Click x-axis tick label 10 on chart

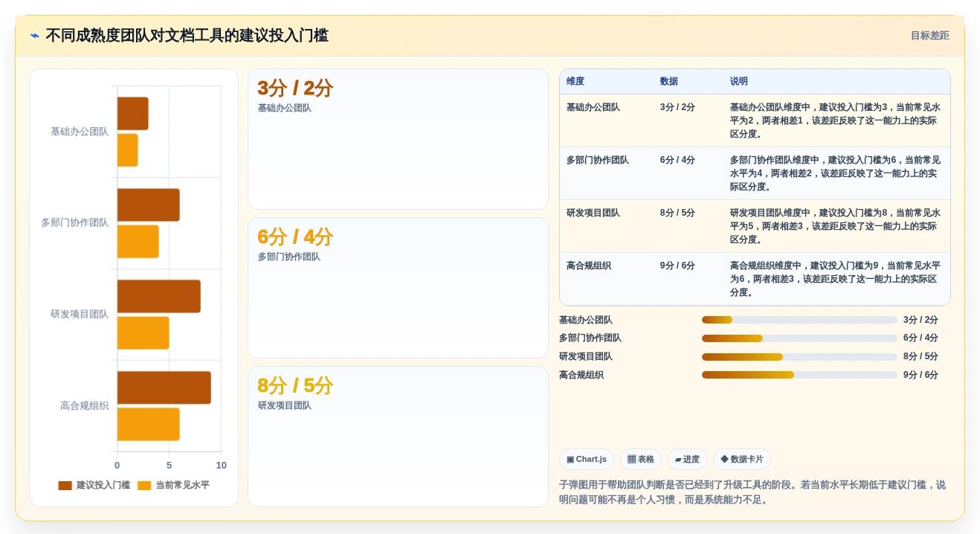(x=221, y=466)
